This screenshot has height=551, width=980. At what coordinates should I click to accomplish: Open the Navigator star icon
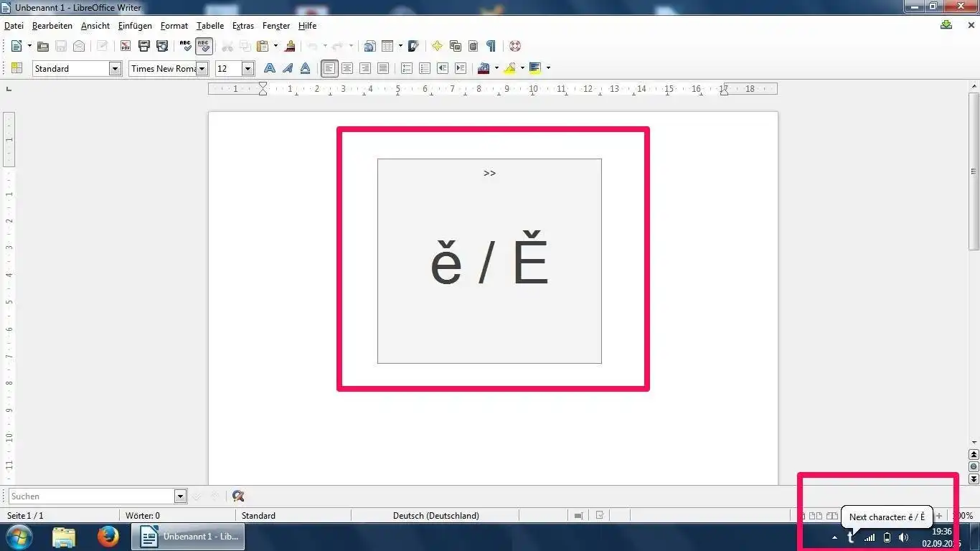pos(437,46)
